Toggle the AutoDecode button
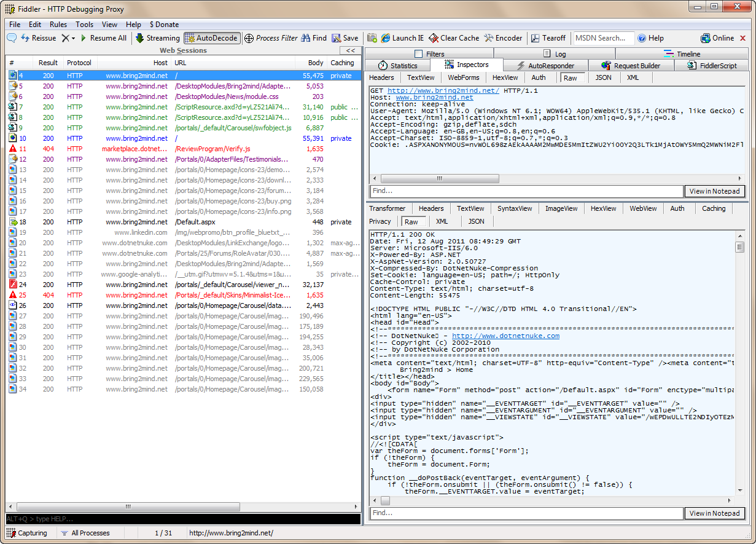The image size is (756, 544). (211, 38)
